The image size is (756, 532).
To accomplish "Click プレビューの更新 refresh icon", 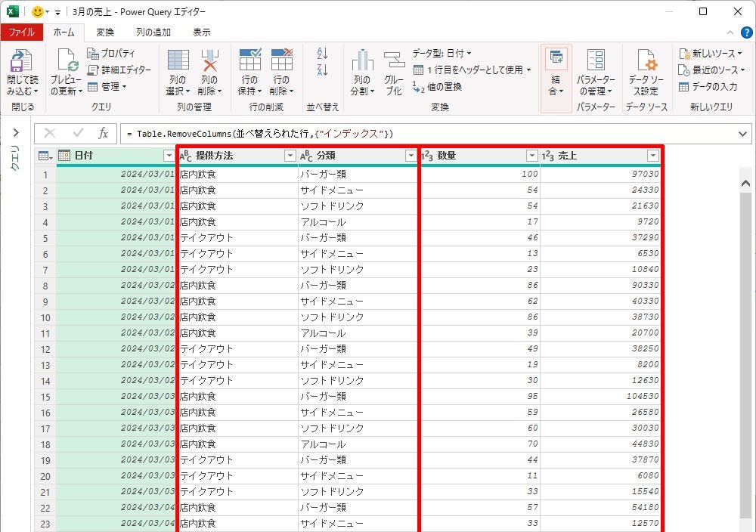I will (66, 62).
